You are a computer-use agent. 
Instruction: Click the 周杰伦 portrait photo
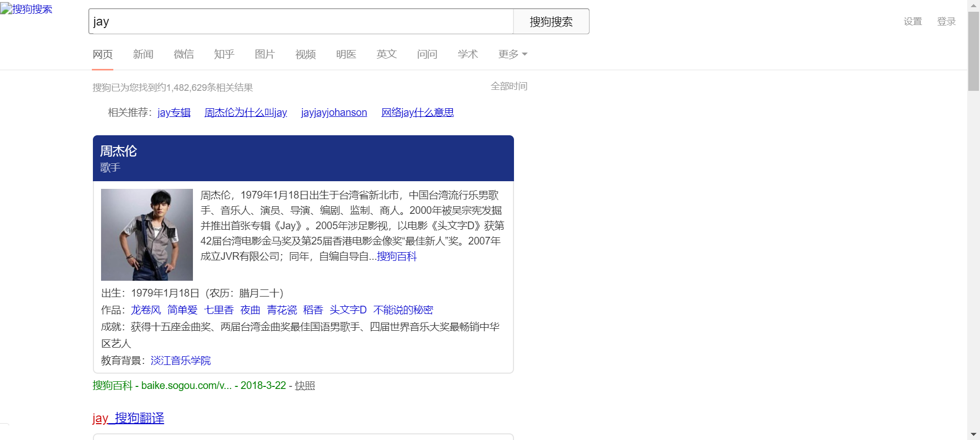coord(147,235)
